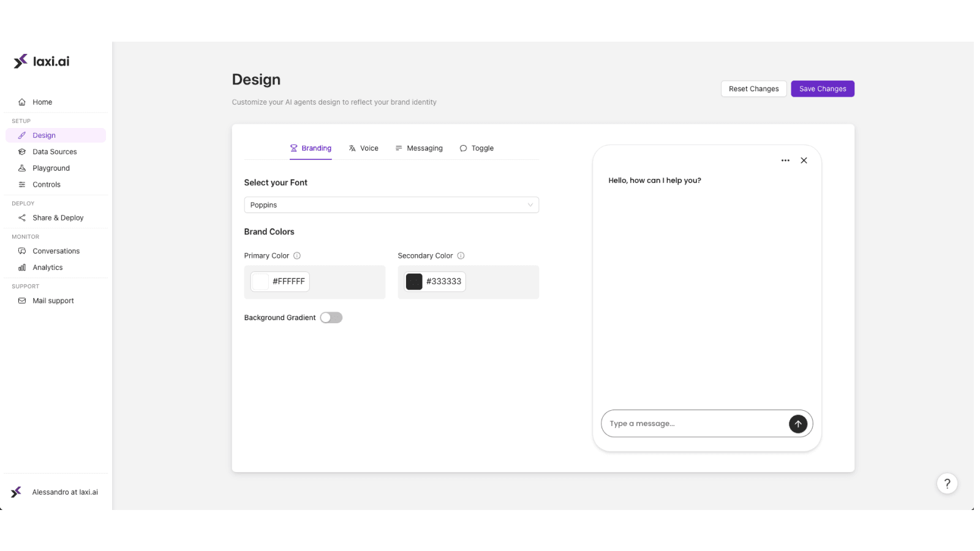
Task: Open the Controls settings
Action: pyautogui.click(x=22, y=184)
